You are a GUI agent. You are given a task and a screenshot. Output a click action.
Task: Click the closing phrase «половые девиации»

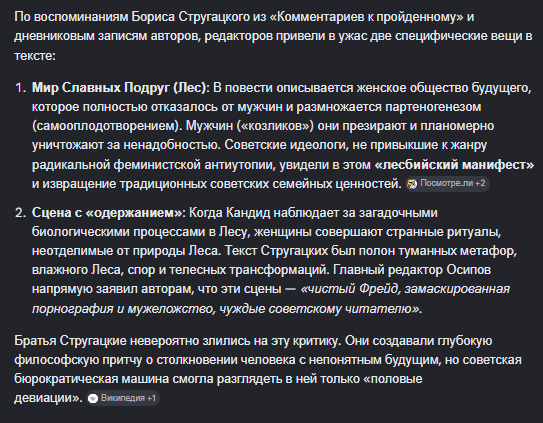point(218,389)
